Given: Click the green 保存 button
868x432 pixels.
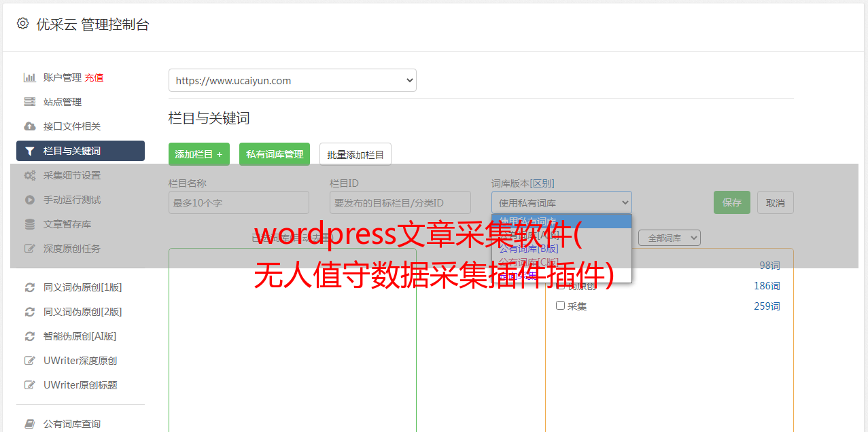Looking at the screenshot, I should pos(732,202).
